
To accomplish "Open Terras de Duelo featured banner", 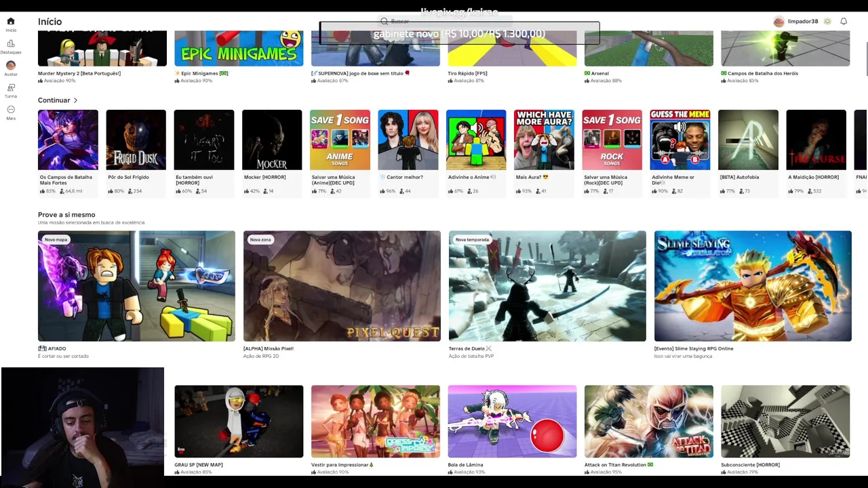I will click(547, 286).
